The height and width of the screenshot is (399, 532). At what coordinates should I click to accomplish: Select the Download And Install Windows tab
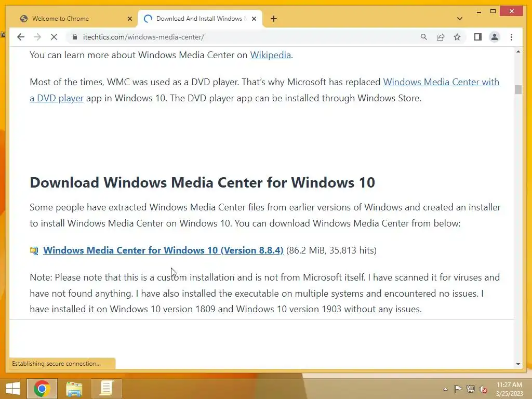click(199, 19)
